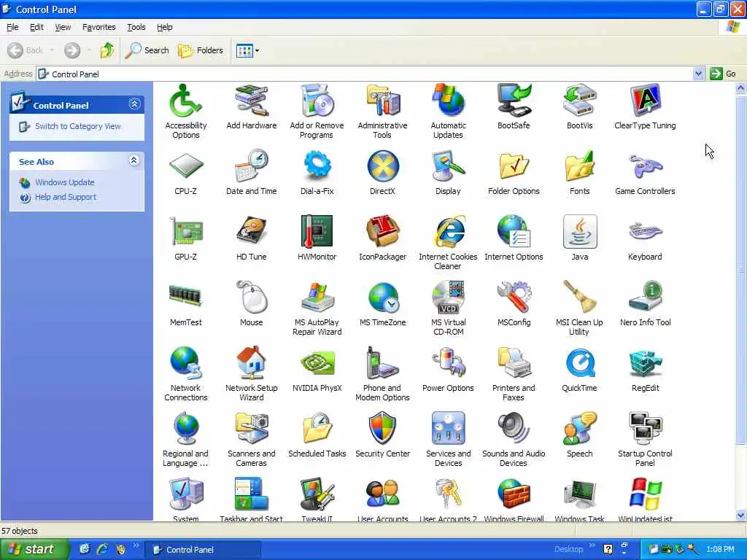Open Add Hardware wizard icon
Image resolution: width=747 pixels, height=560 pixels.
(252, 101)
